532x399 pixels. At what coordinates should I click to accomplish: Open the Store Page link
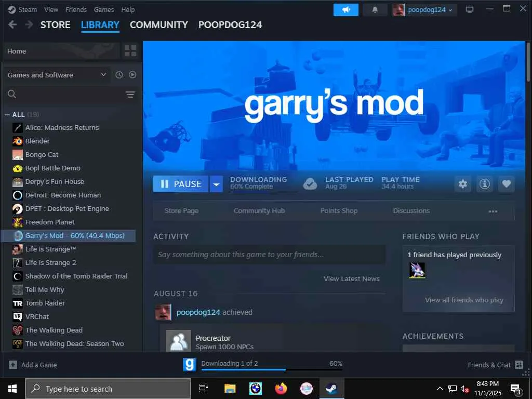point(181,211)
